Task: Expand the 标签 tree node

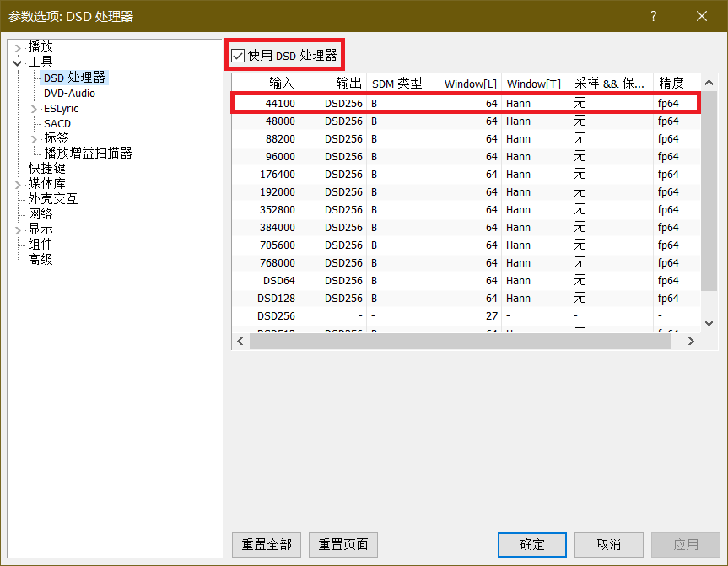Action: pyautogui.click(x=34, y=138)
